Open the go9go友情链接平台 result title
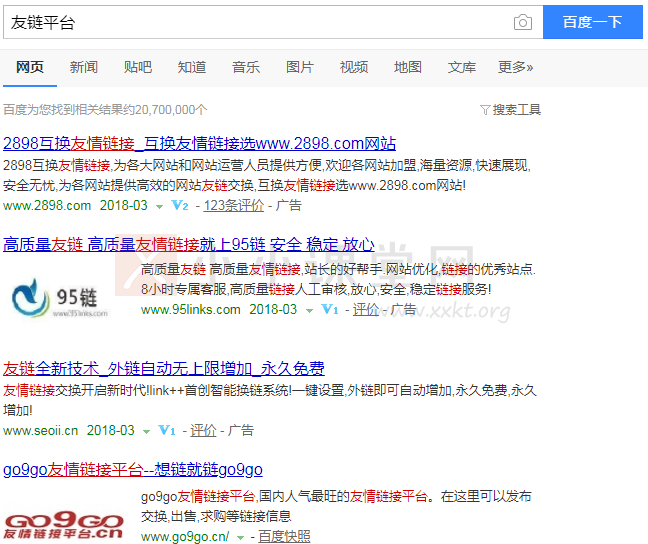Viewport: 648px width, 544px height. click(x=133, y=470)
